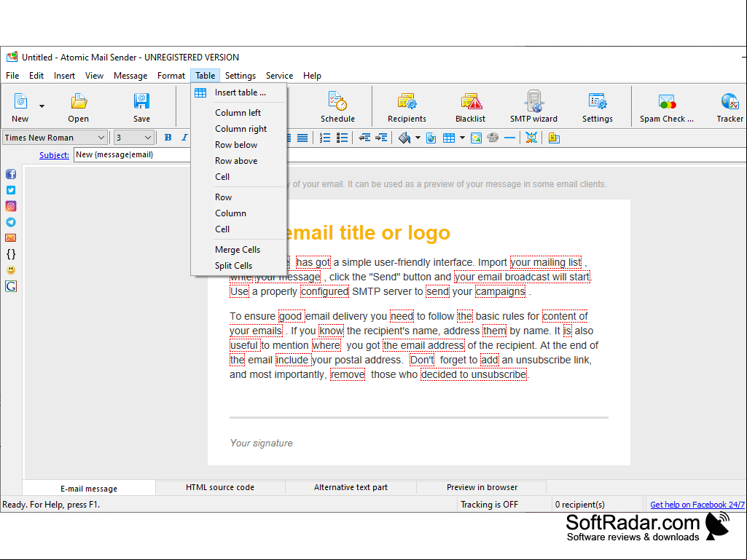Click the orange envelope sidebar icon
Image resolution: width=747 pixels, height=560 pixels.
11,237
